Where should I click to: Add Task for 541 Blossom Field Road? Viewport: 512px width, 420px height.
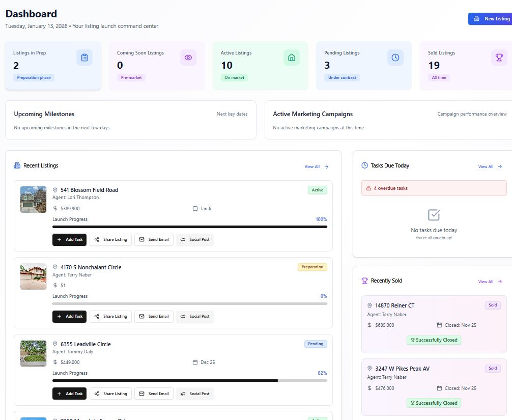[70, 239]
